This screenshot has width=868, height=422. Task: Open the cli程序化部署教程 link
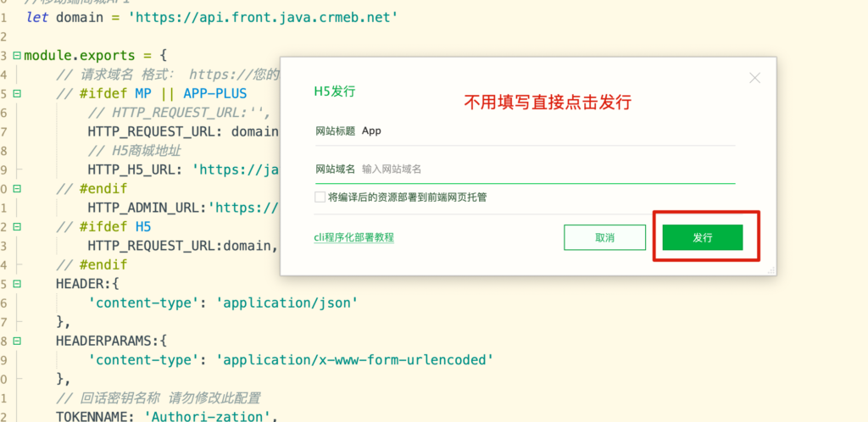(x=353, y=237)
